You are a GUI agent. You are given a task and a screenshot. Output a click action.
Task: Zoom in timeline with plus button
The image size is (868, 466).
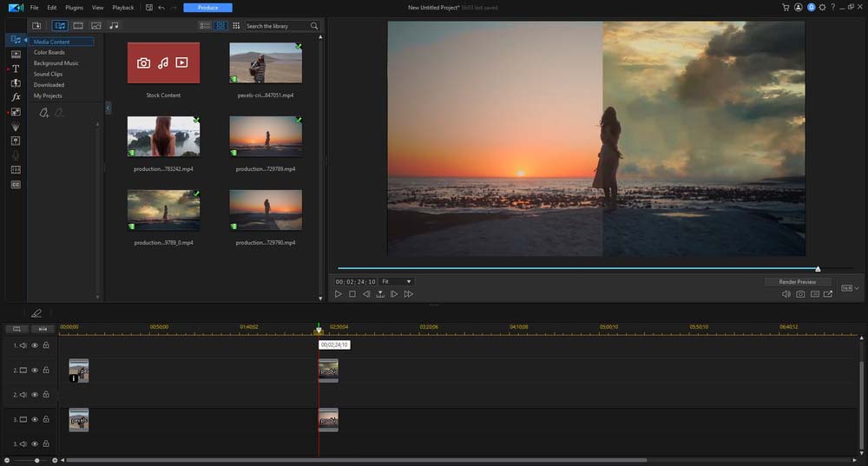click(55, 461)
